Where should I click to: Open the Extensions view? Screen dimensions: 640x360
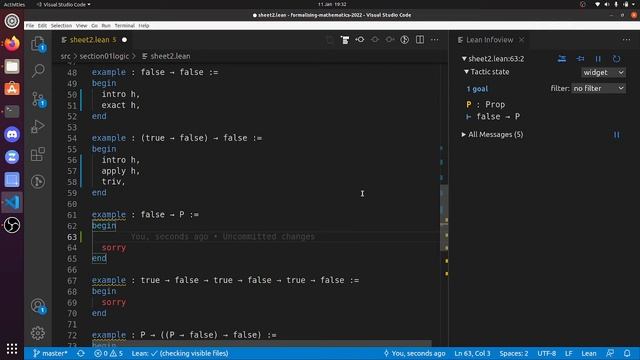[38, 154]
